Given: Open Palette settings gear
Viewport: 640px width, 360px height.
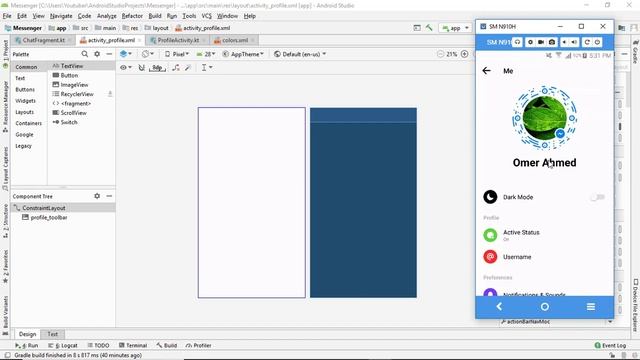Looking at the screenshot, I should point(97,54).
